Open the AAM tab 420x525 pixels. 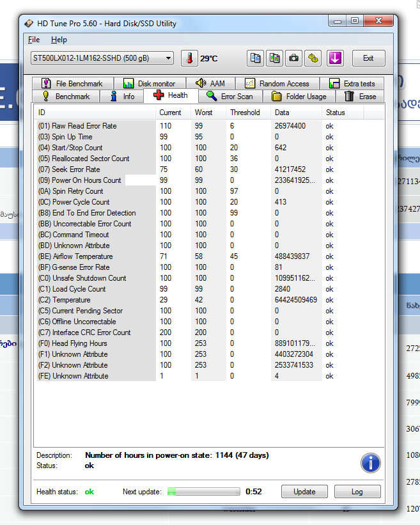pyautogui.click(x=210, y=83)
